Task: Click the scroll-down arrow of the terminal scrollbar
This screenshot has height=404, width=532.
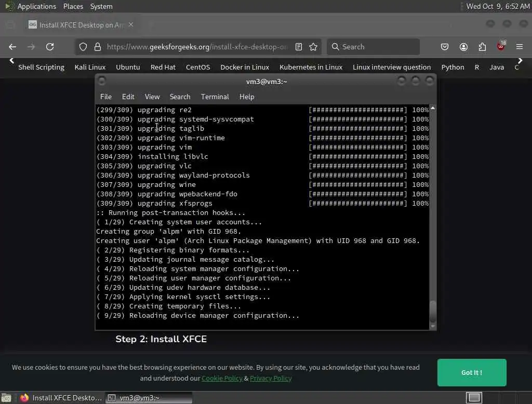Action: [x=433, y=326]
